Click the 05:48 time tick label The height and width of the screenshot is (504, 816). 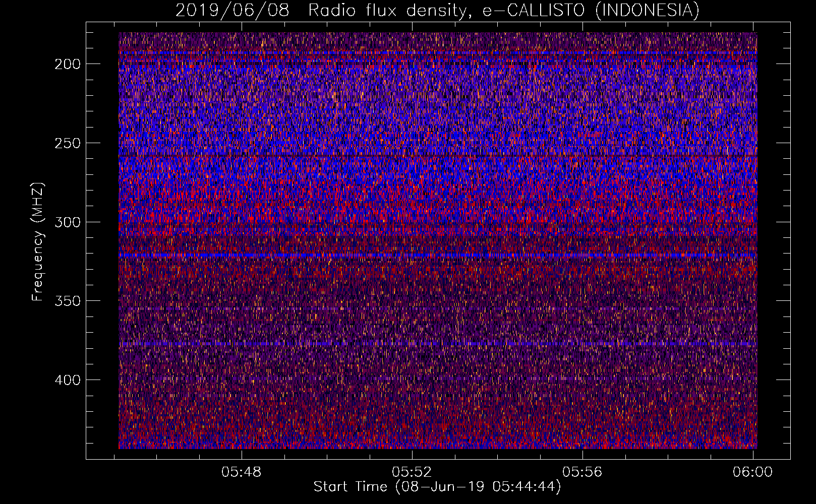pos(242,472)
